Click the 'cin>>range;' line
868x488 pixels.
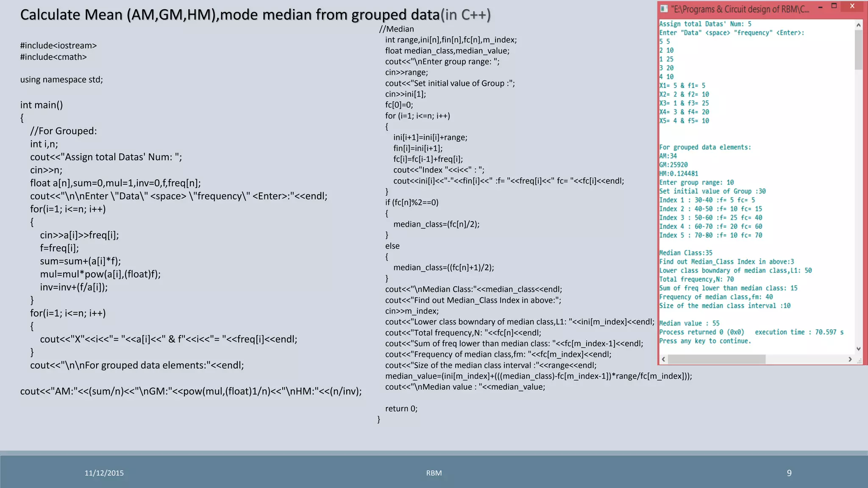[x=407, y=72]
